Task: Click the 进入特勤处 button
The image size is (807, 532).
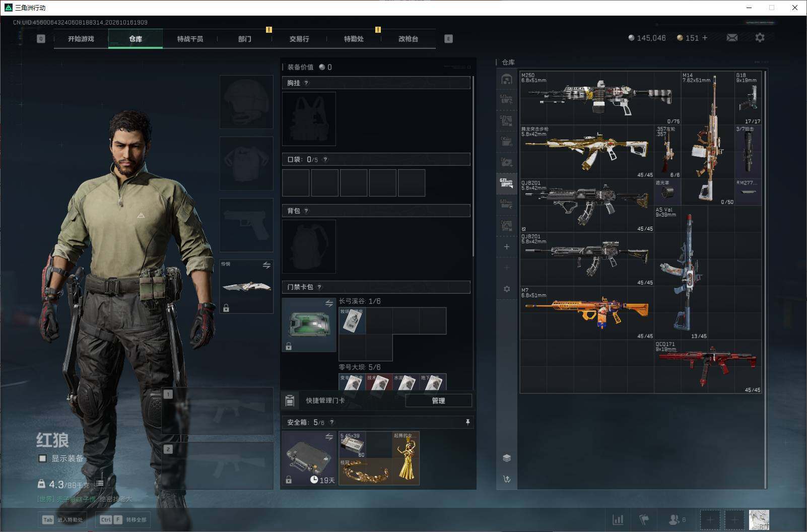Action: (63, 520)
